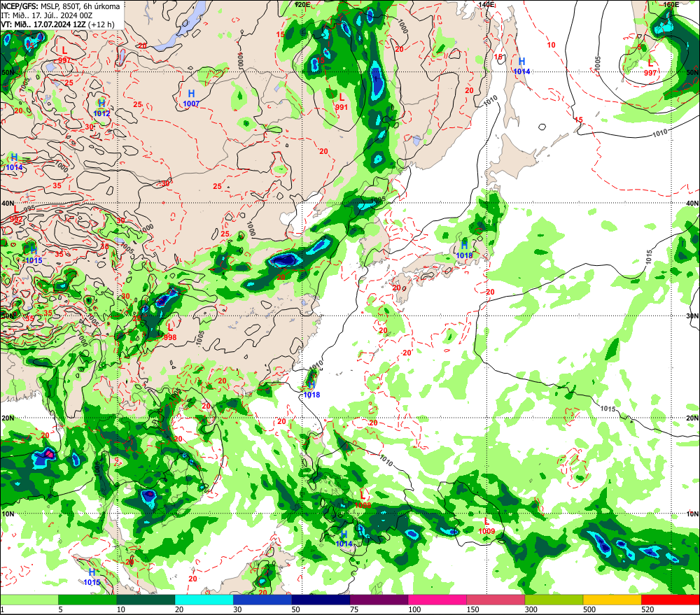Viewport: 700px width, 615px height.
Task: Click the L 992 low pressure marker
Action: 16,214
